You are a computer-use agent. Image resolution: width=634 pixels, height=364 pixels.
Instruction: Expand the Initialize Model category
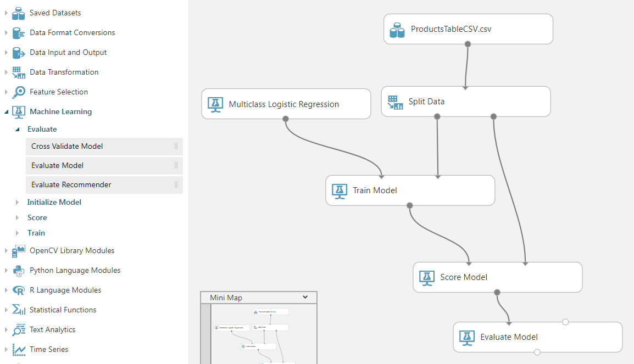point(18,202)
